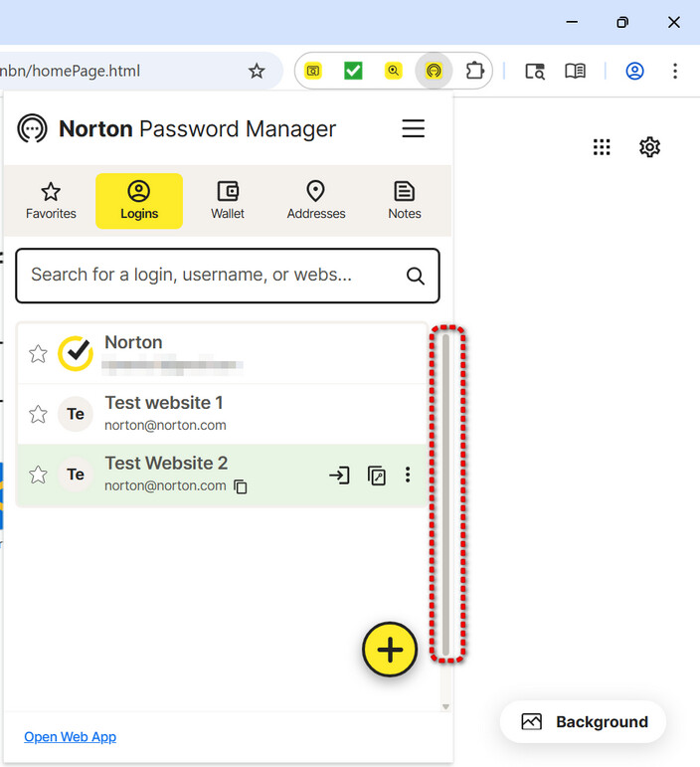Viewport: 700px width, 767px height.
Task: Open more options for Test Website 2
Action: point(408,476)
